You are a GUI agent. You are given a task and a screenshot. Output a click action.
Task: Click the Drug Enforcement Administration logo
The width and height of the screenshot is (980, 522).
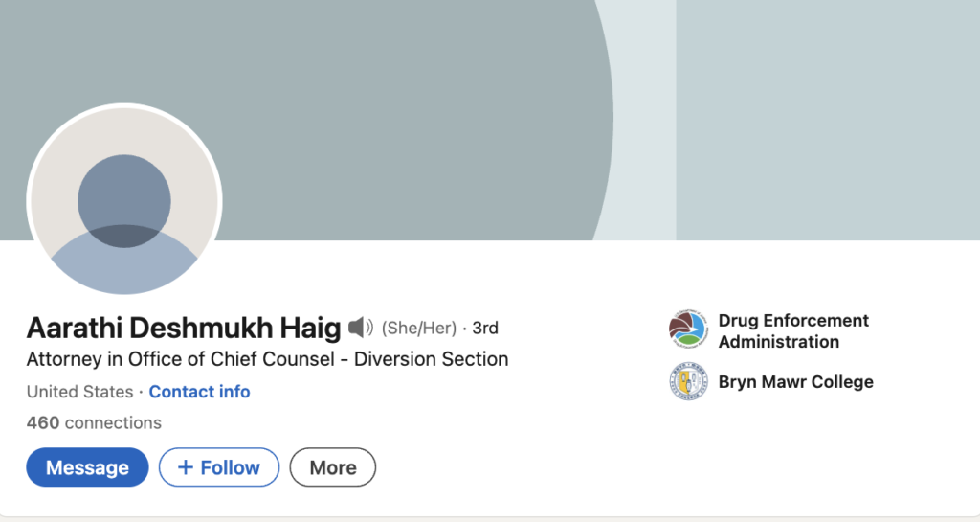(x=688, y=330)
